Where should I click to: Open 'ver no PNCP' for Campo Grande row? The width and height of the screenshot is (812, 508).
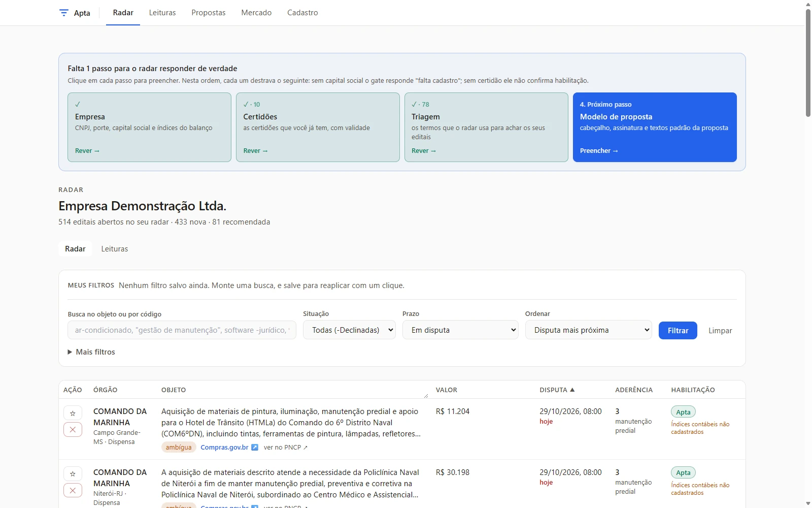click(x=286, y=448)
